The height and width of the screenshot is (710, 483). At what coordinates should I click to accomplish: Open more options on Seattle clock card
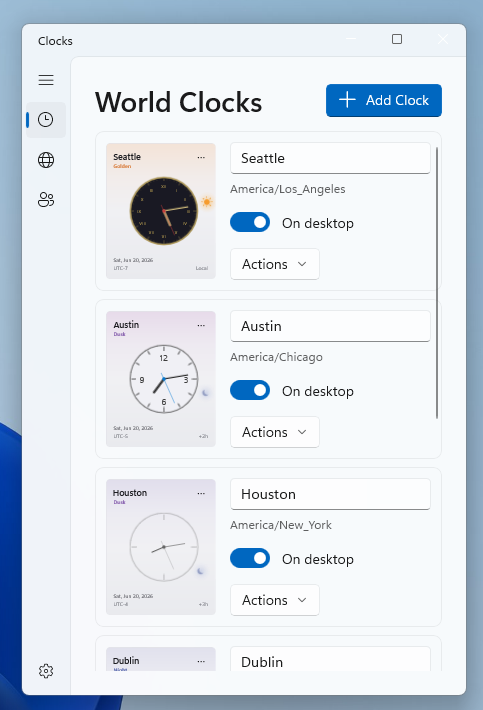click(201, 157)
